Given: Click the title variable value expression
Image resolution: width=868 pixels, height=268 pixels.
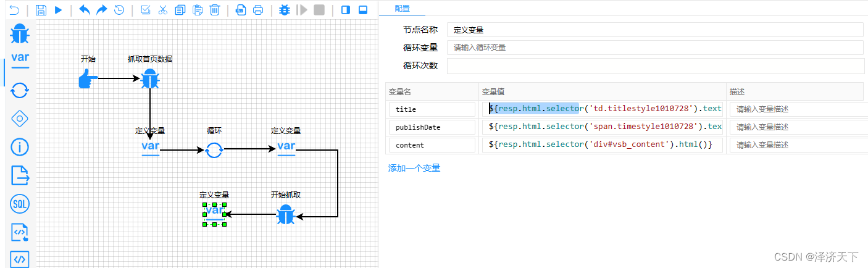Looking at the screenshot, I should (603, 109).
